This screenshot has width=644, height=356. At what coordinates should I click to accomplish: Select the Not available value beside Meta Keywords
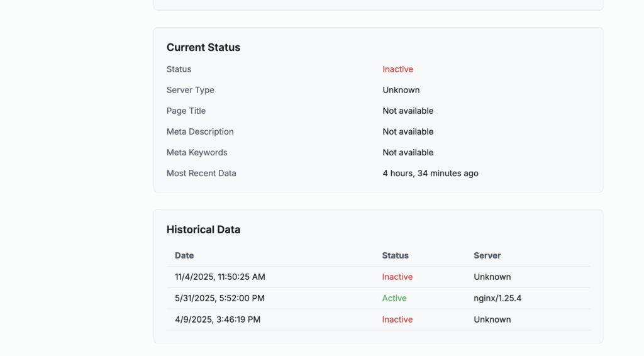[408, 152]
